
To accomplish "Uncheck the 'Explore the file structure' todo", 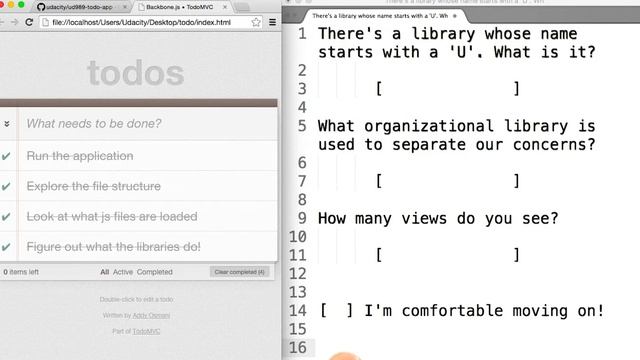I will pyautogui.click(x=6, y=186).
